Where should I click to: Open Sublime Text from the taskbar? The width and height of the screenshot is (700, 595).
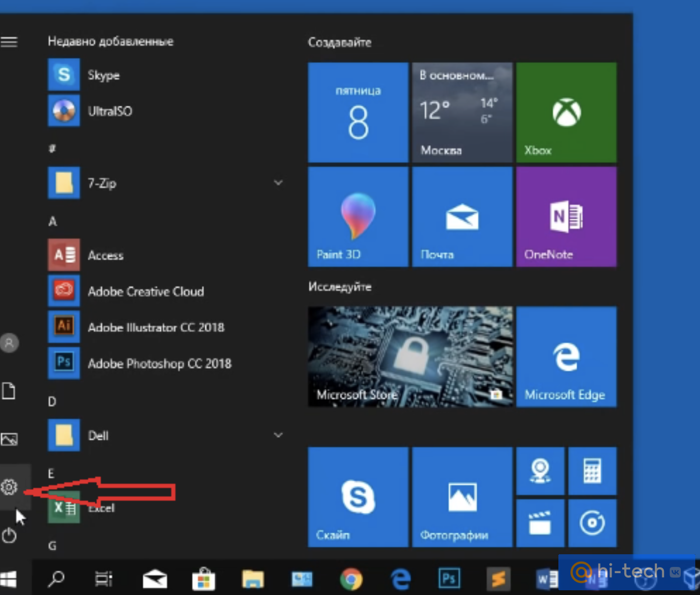point(498,578)
